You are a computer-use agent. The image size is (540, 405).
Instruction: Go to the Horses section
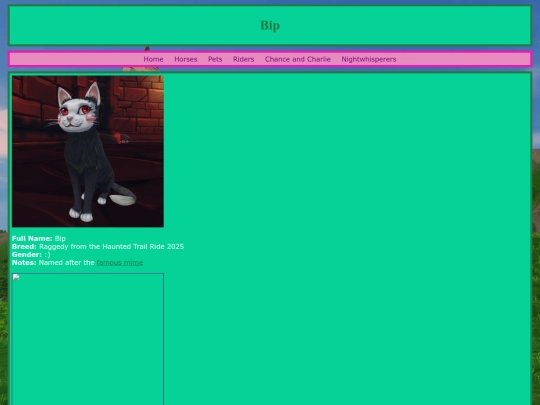pyautogui.click(x=186, y=59)
